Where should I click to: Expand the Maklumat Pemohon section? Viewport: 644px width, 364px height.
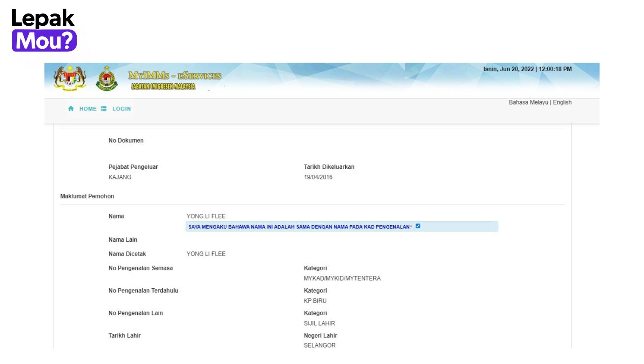pos(87,196)
